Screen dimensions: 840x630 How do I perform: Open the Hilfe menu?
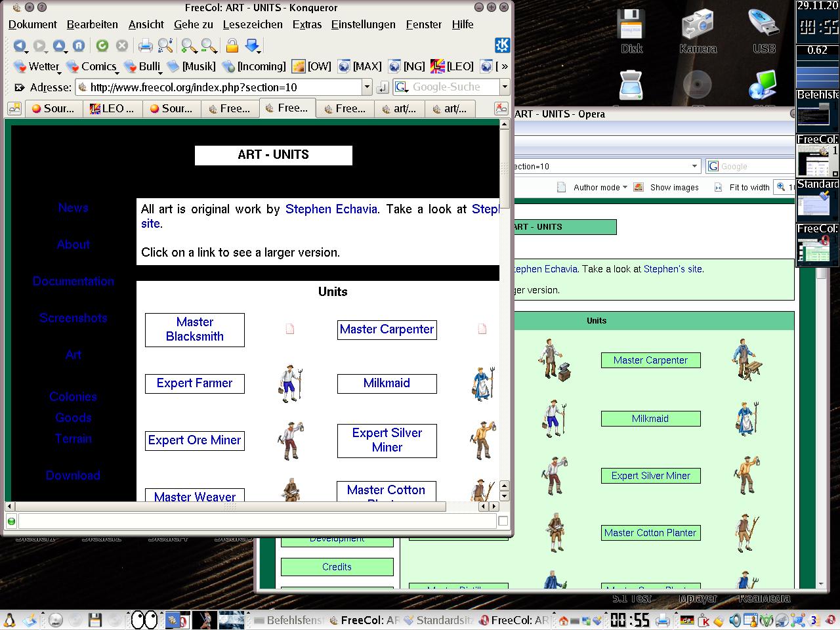pyautogui.click(x=463, y=24)
